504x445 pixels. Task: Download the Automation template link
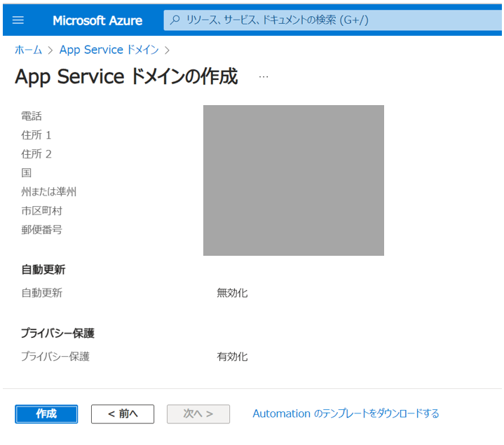pos(346,413)
